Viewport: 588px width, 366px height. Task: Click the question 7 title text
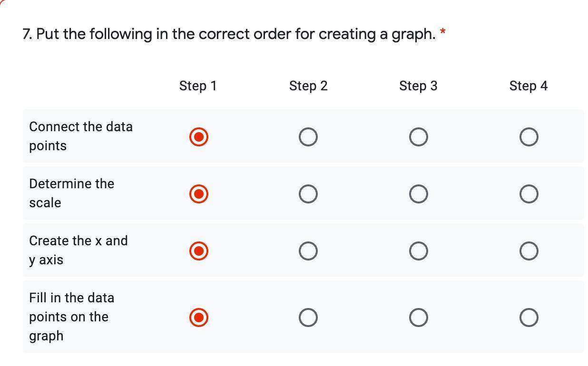[228, 34]
